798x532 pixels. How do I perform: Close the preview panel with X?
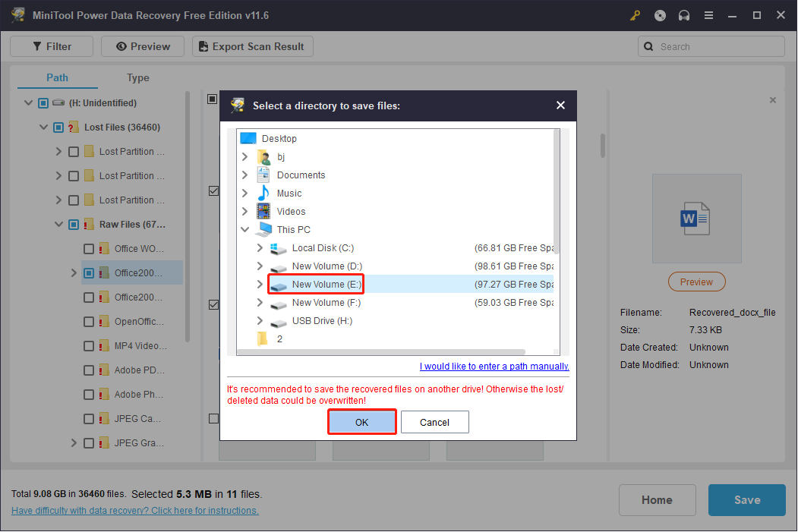click(772, 100)
